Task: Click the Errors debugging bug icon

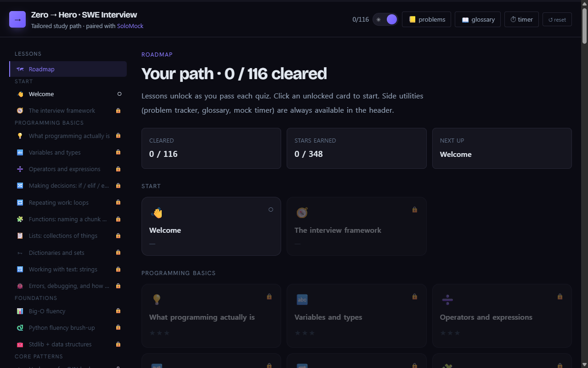Action: point(20,286)
